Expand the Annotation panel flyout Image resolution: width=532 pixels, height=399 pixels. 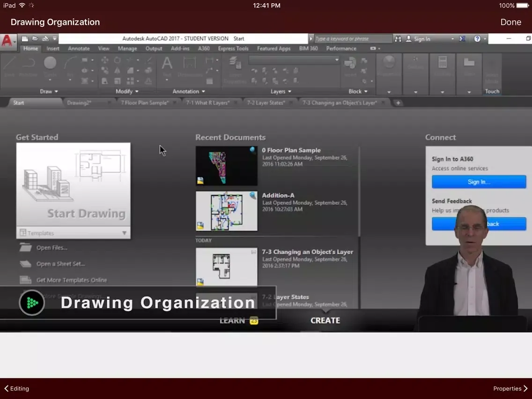pos(189,91)
